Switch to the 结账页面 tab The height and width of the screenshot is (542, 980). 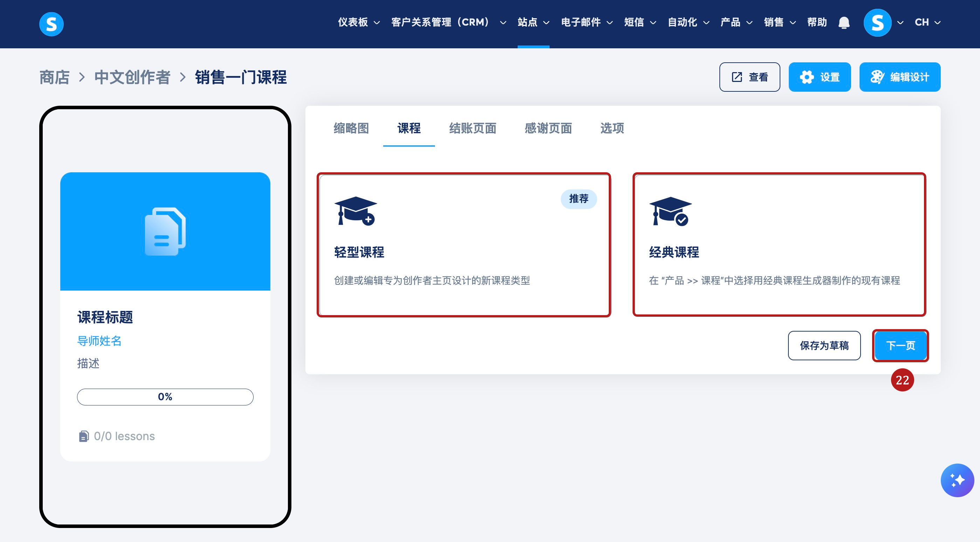pyautogui.click(x=472, y=128)
